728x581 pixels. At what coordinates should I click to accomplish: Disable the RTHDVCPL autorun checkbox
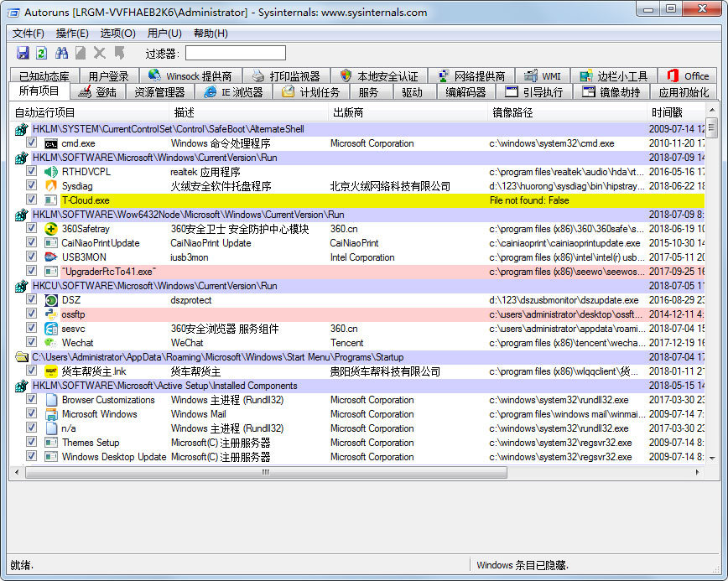point(31,171)
